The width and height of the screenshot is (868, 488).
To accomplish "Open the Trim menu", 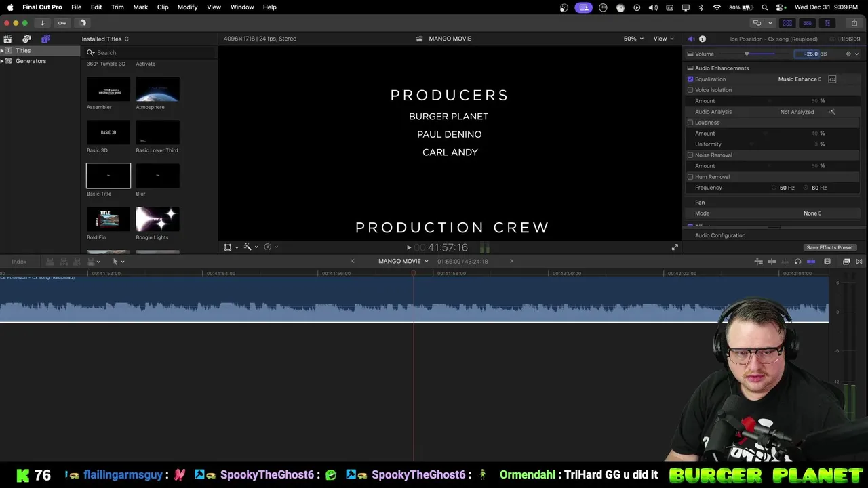I will [x=117, y=7].
